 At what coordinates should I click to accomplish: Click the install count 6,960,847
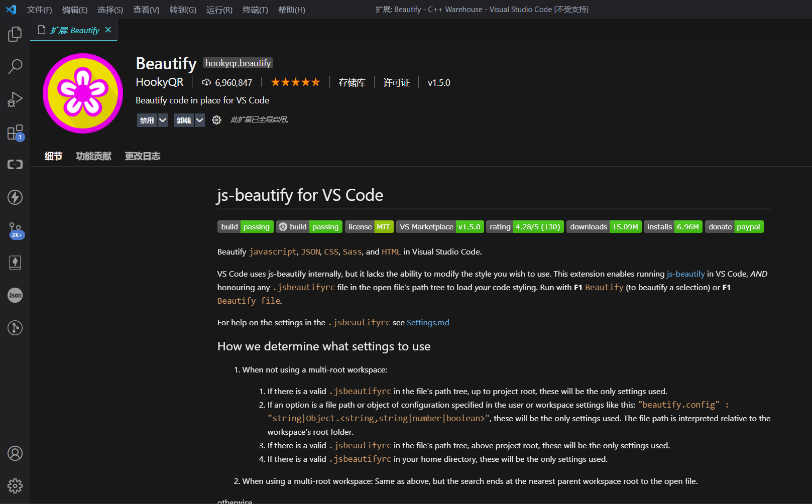(x=227, y=83)
